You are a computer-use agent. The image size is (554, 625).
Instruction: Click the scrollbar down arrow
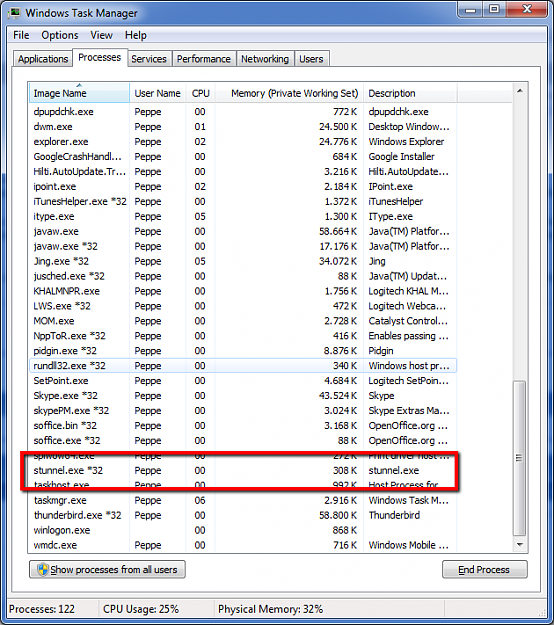[x=520, y=544]
